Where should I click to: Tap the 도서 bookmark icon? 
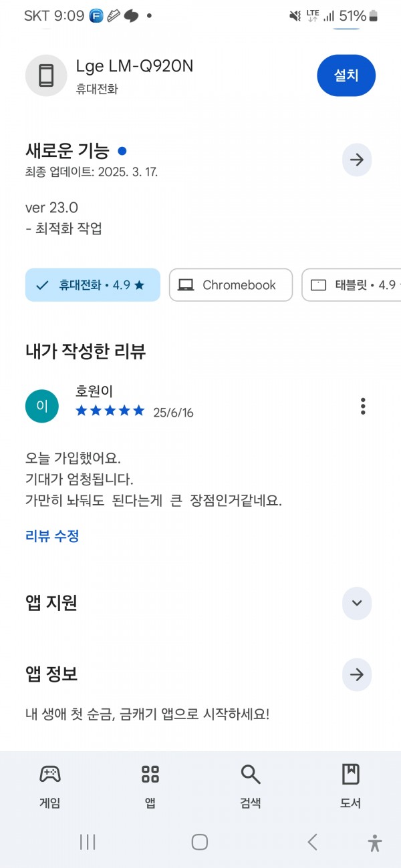pyautogui.click(x=351, y=775)
